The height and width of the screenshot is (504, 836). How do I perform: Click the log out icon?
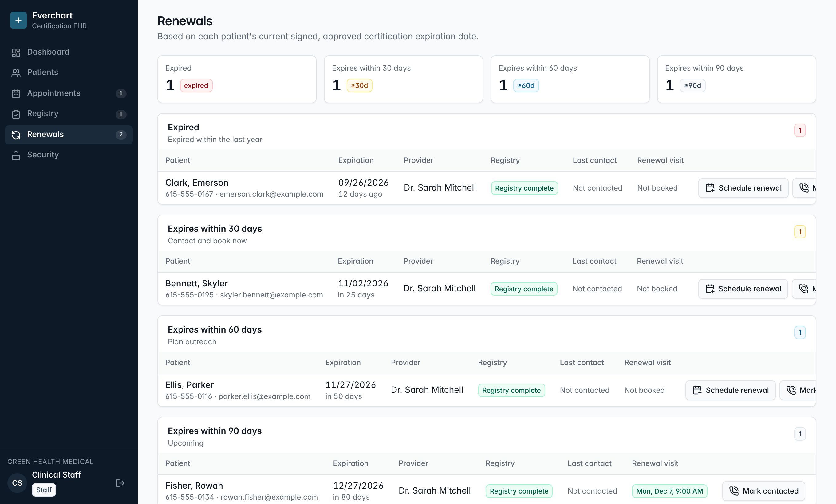(x=120, y=483)
